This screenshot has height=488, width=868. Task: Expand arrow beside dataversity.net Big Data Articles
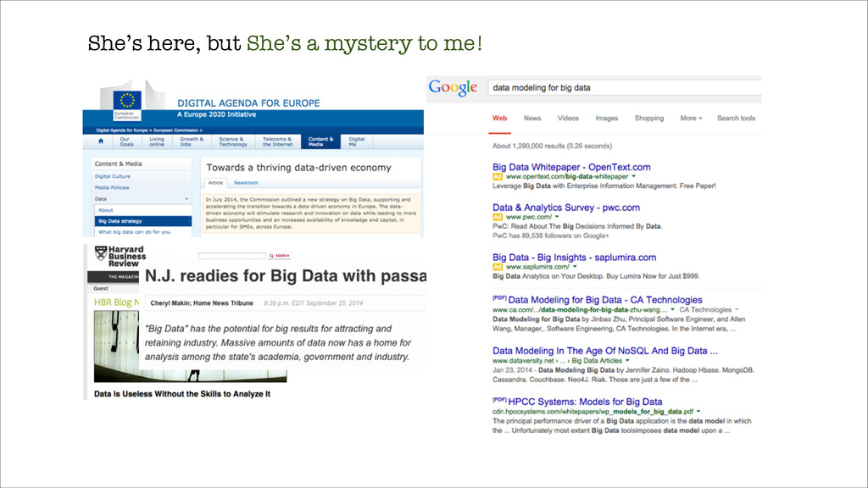tap(627, 361)
